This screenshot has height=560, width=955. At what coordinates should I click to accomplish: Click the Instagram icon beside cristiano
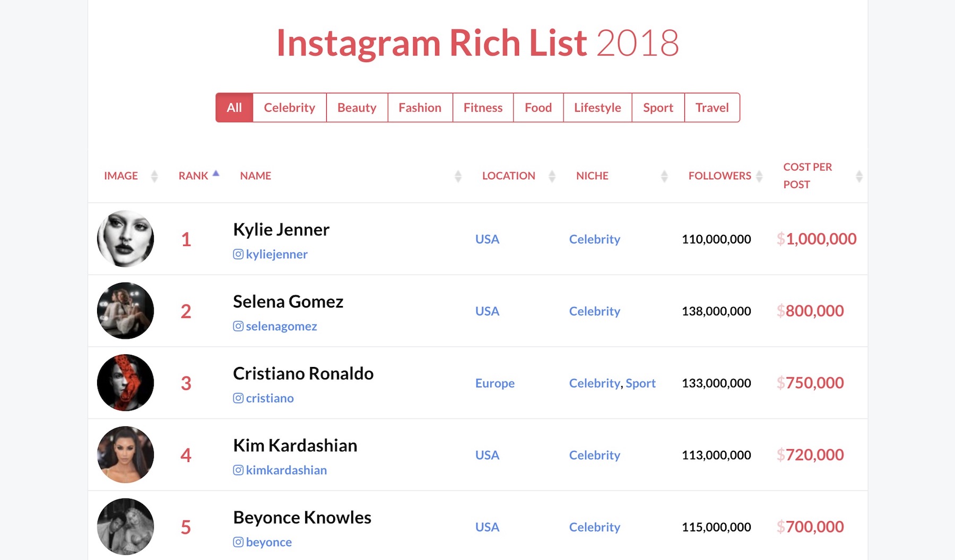coord(238,398)
